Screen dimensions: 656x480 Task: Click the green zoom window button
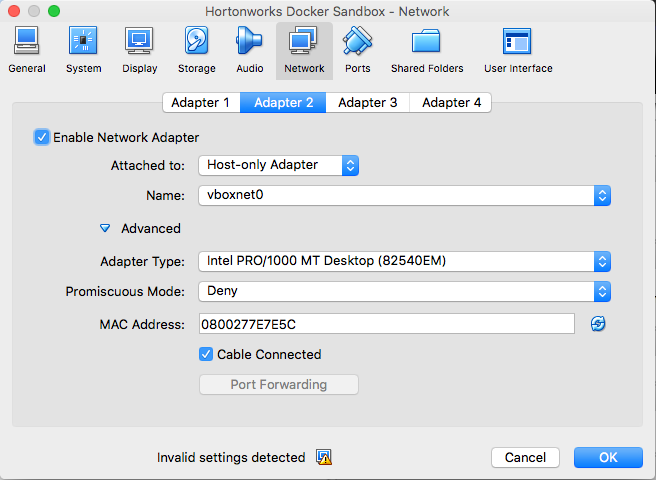pyautogui.click(x=54, y=11)
